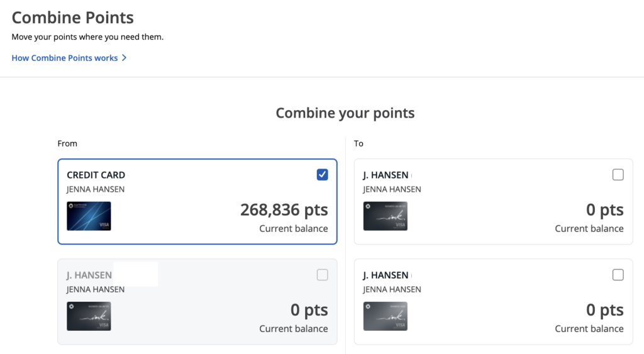Click the card image in the second To card
This screenshot has height=354, width=644.
(x=385, y=316)
